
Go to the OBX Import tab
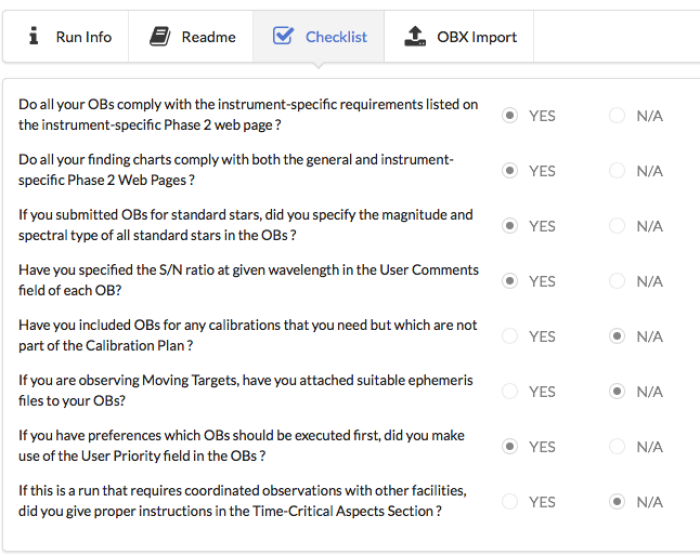[476, 37]
